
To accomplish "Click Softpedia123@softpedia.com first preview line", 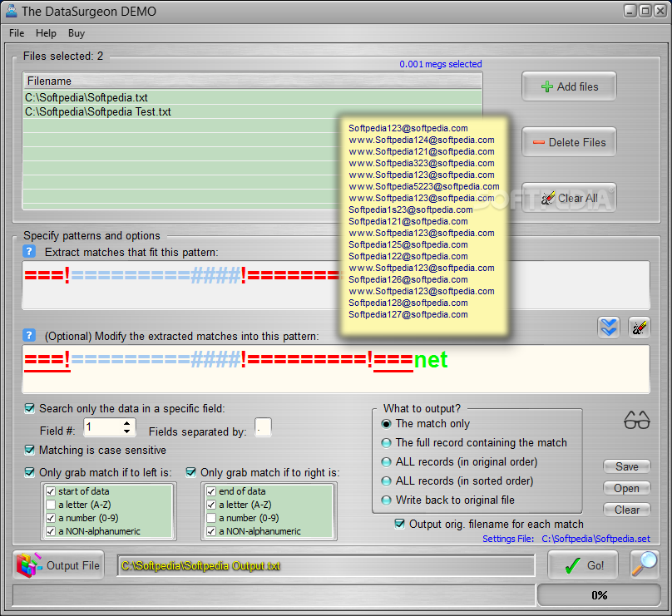I will pyautogui.click(x=408, y=128).
